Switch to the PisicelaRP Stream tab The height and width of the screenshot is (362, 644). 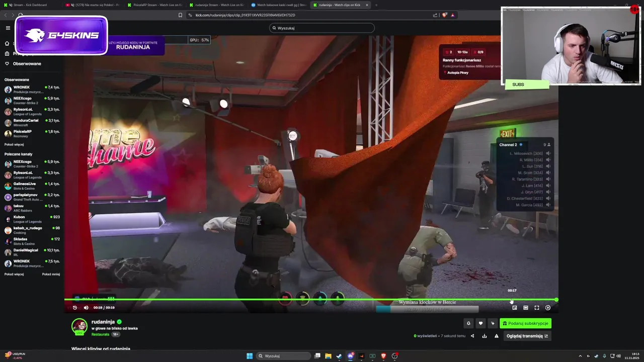tap(155, 5)
